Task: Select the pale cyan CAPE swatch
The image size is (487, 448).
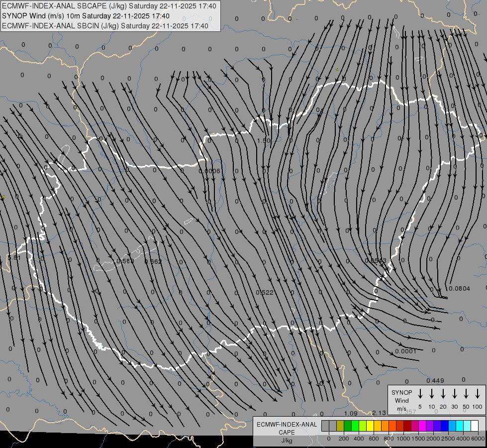Action: [x=467, y=426]
